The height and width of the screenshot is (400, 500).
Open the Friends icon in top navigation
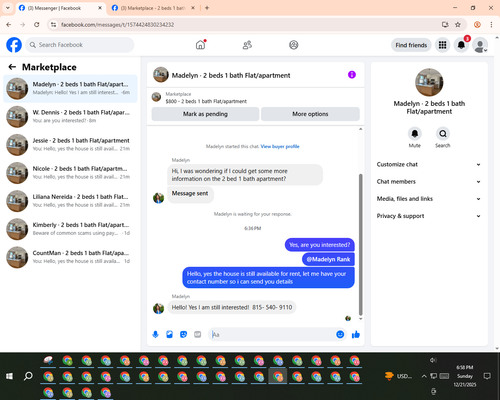(x=247, y=45)
